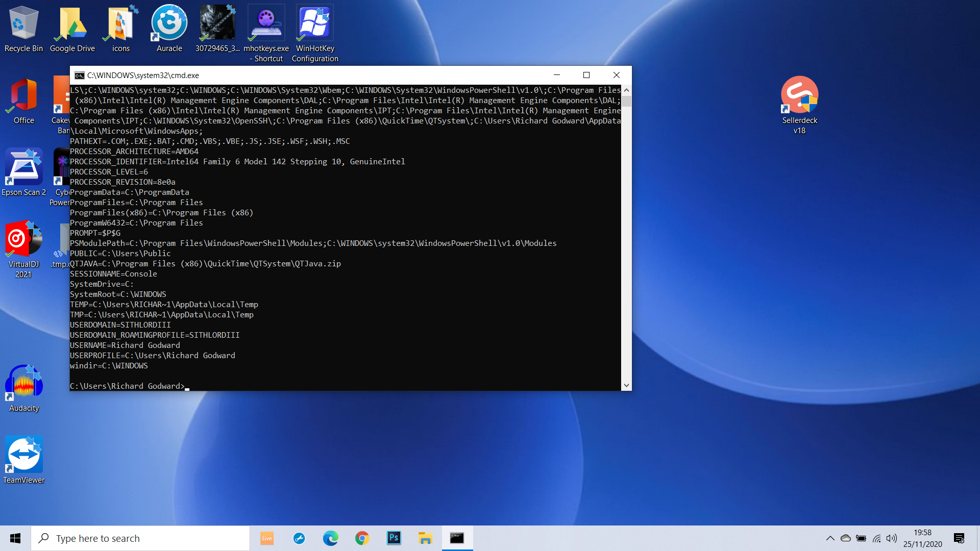Open the Wi-Fi network tray icon
Image resolution: width=980 pixels, height=551 pixels.
(877, 538)
